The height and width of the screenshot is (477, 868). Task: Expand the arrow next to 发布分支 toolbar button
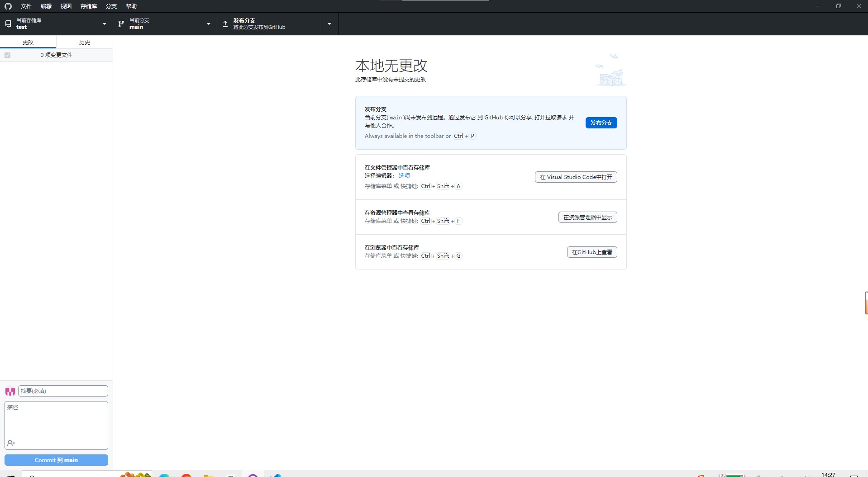point(329,24)
